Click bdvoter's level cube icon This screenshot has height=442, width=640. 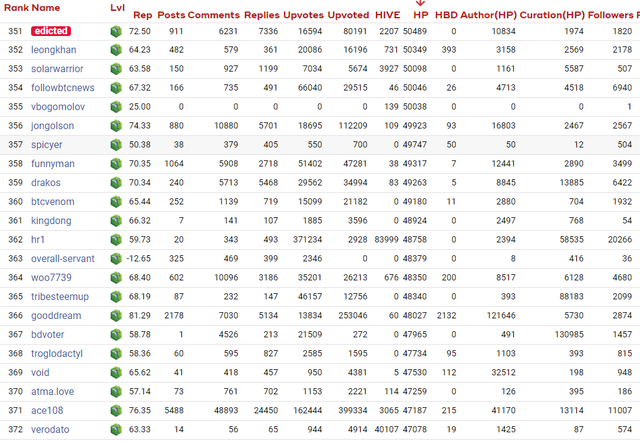click(x=116, y=334)
